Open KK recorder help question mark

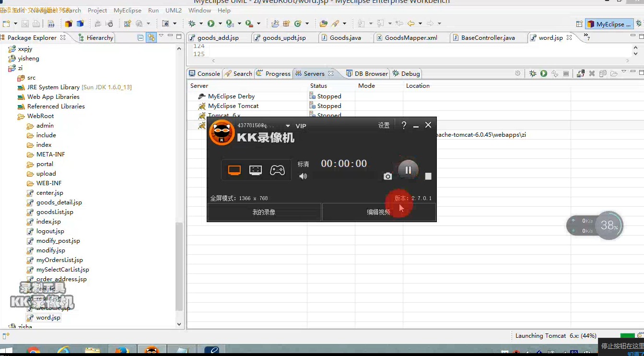click(404, 125)
